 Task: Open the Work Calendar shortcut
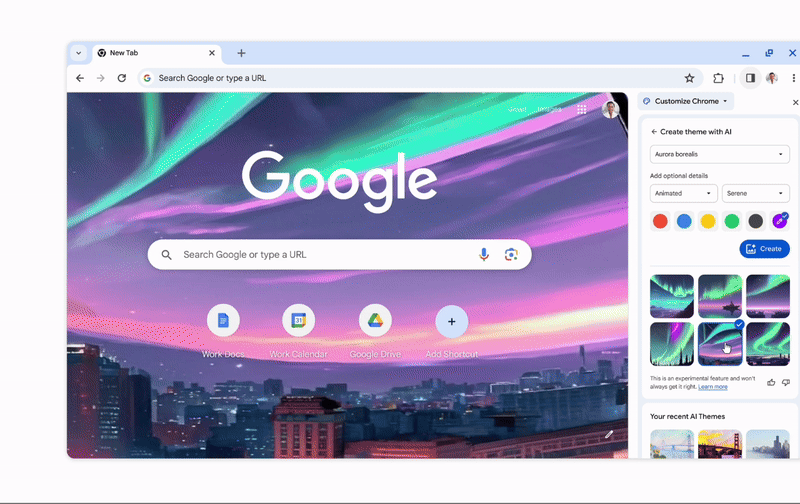tap(298, 320)
